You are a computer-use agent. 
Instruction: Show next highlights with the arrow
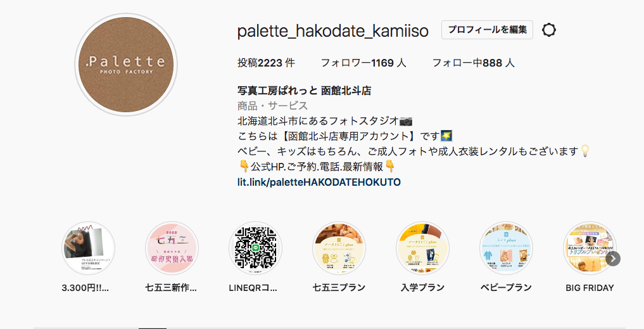click(613, 259)
